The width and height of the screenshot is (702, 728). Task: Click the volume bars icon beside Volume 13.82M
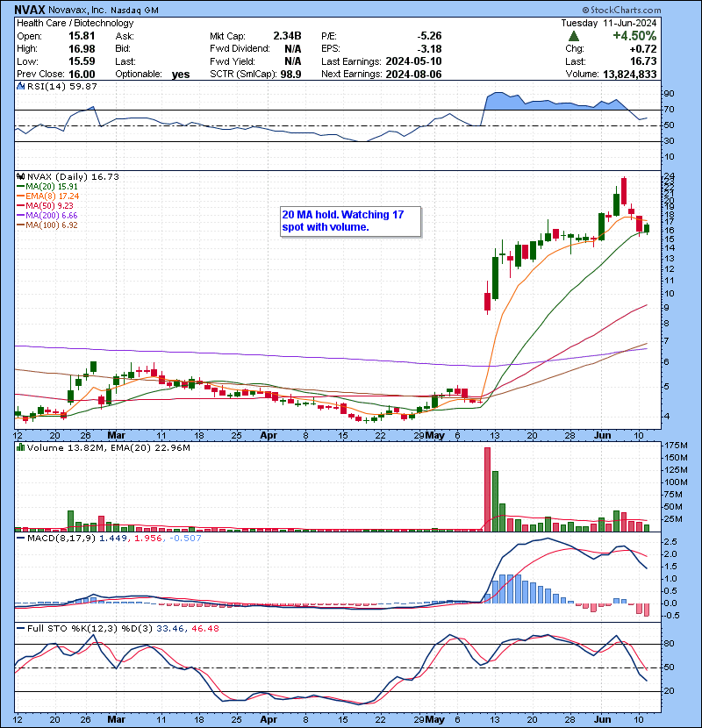tap(20, 447)
